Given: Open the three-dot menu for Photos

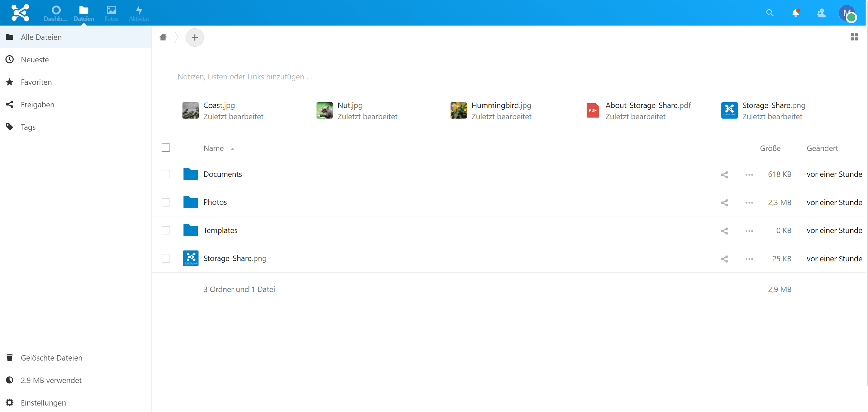Looking at the screenshot, I should pos(749,203).
